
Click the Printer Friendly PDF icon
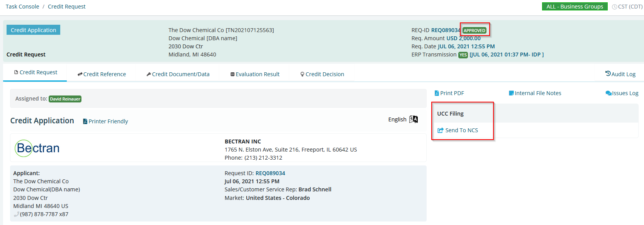pos(85,121)
